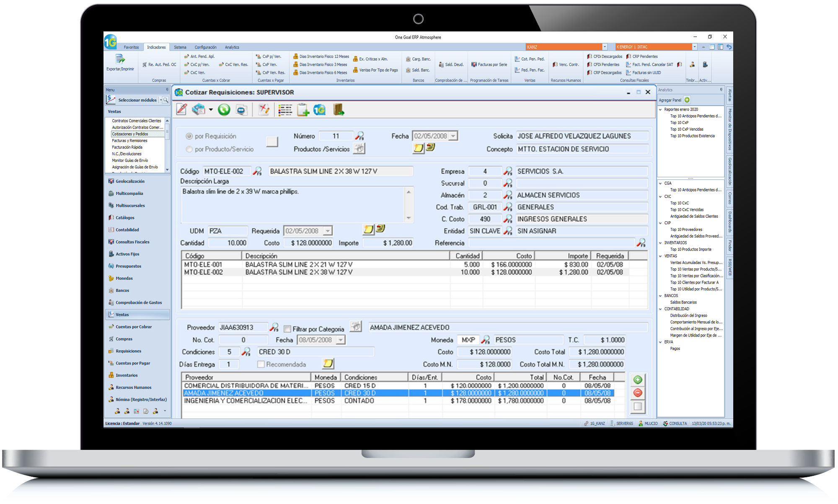The width and height of the screenshot is (838, 504).
Task: Click Productos/Servicios icon button
Action: 359,148
